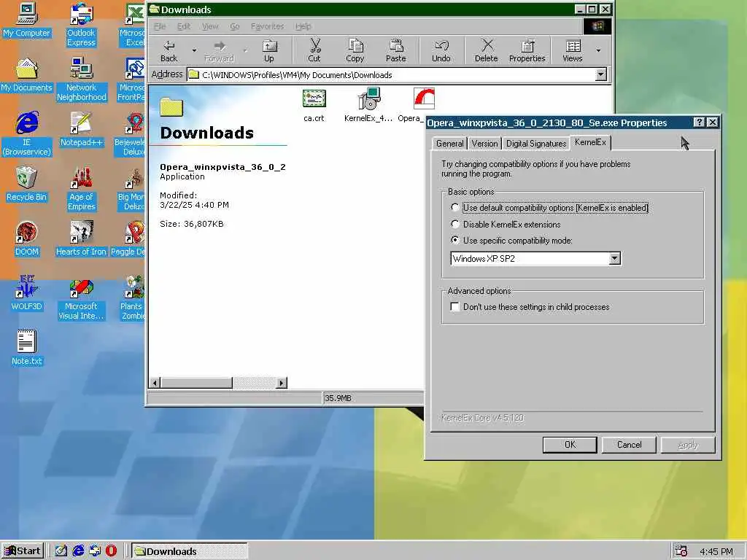This screenshot has width=747, height=560.
Task: Confirm the properties dialog with OK
Action: pos(570,445)
